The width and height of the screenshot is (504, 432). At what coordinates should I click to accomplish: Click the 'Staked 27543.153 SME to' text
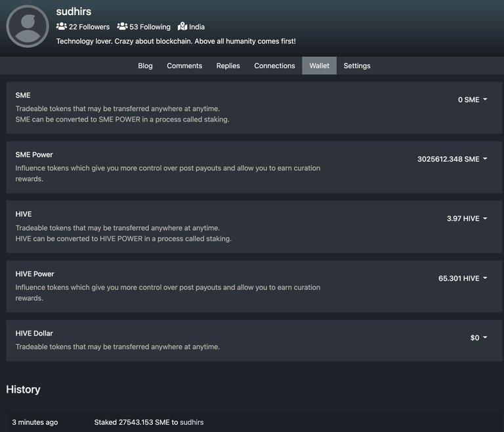pos(136,422)
